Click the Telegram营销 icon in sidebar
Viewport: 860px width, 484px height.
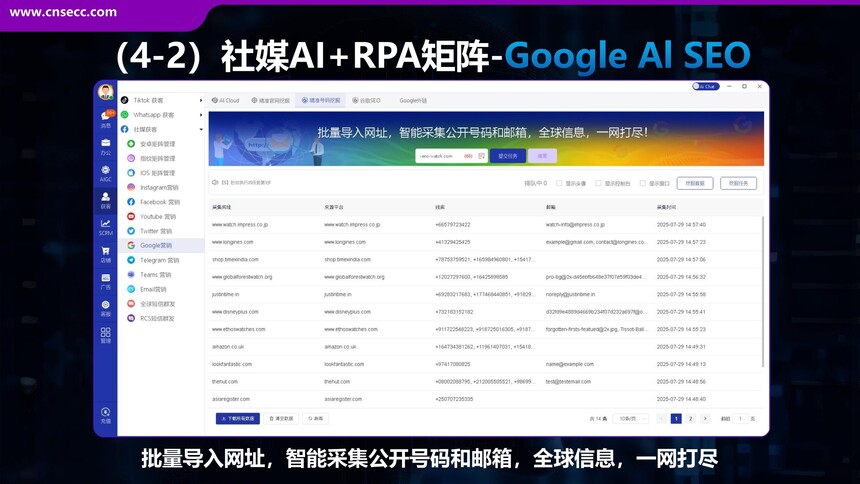(x=131, y=259)
